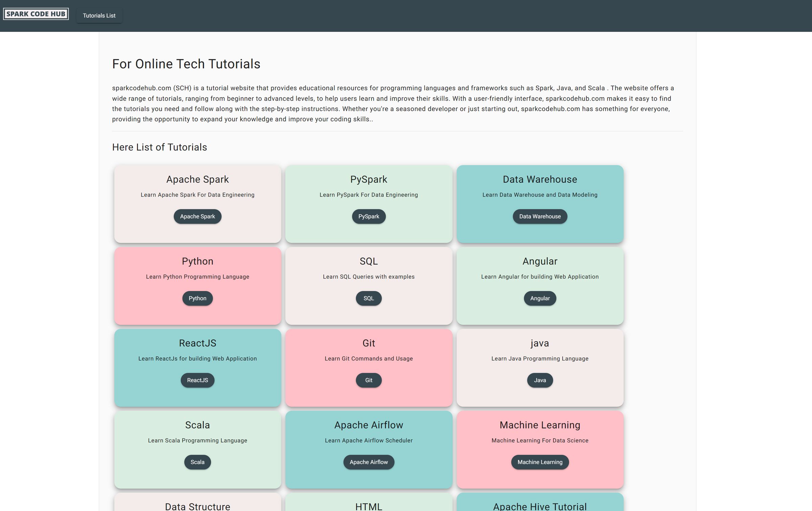Open the Python tutorial

197,298
